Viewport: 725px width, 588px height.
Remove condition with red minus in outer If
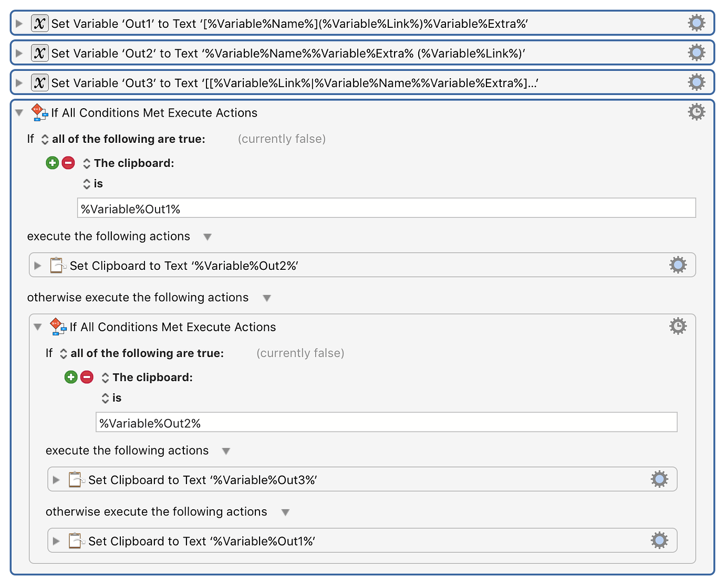(68, 163)
